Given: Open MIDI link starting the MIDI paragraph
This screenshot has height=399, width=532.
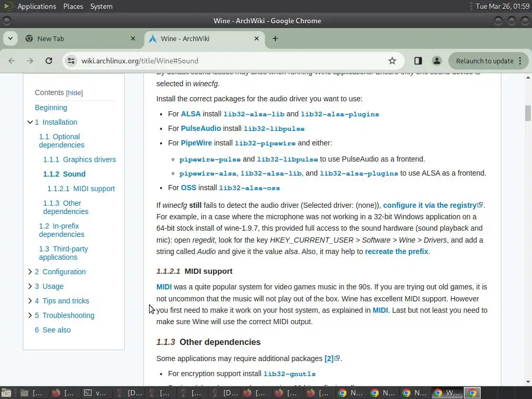Looking at the screenshot, I should [x=164, y=287].
